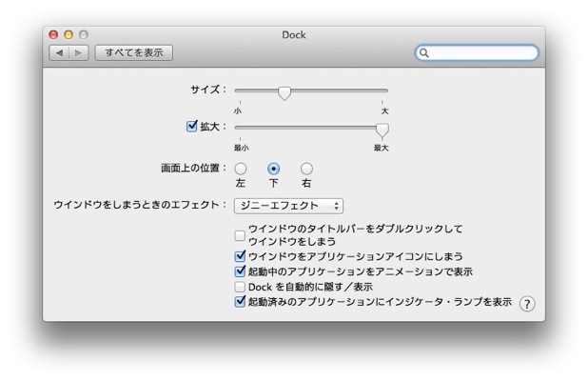588x381 pixels.
Task: Click すべてを表示 button
Action: (134, 53)
